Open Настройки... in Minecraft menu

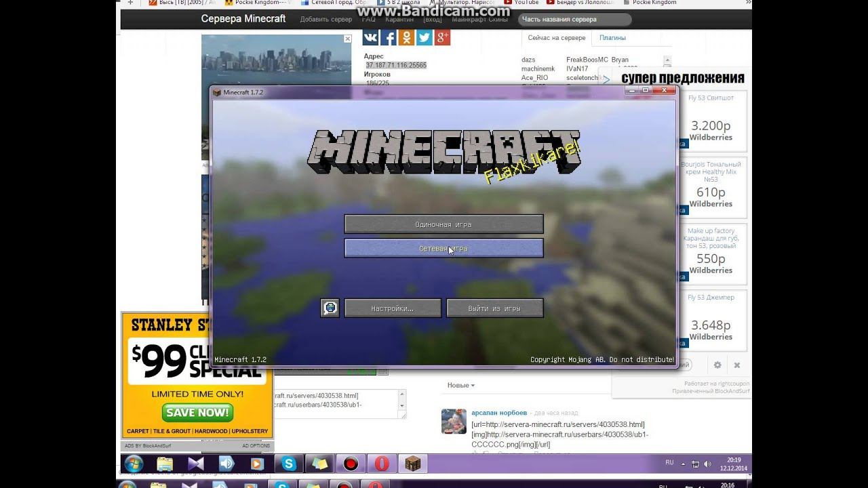(393, 308)
